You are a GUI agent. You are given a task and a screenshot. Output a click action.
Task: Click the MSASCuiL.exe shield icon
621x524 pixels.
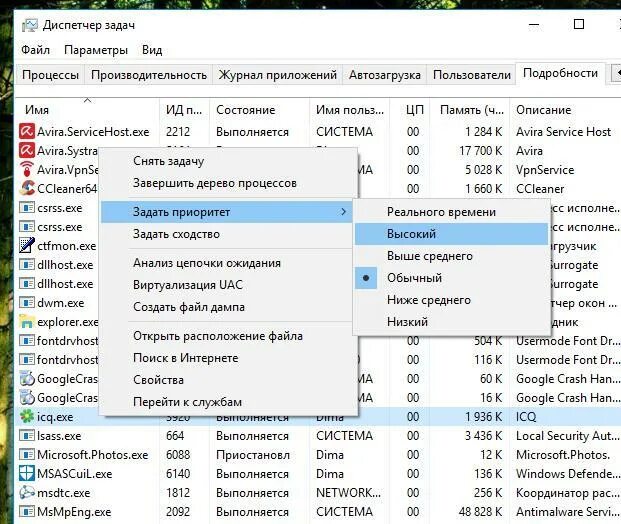pyautogui.click(x=27, y=473)
